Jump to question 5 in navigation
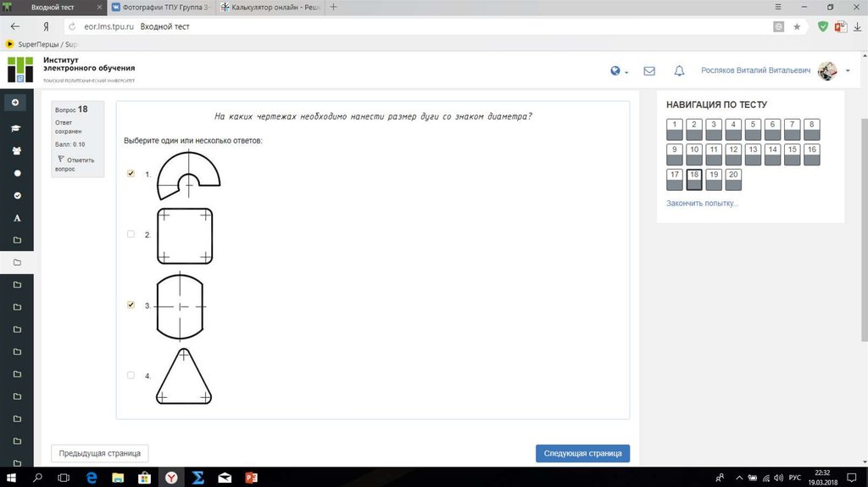The width and height of the screenshot is (868, 487). [x=753, y=130]
